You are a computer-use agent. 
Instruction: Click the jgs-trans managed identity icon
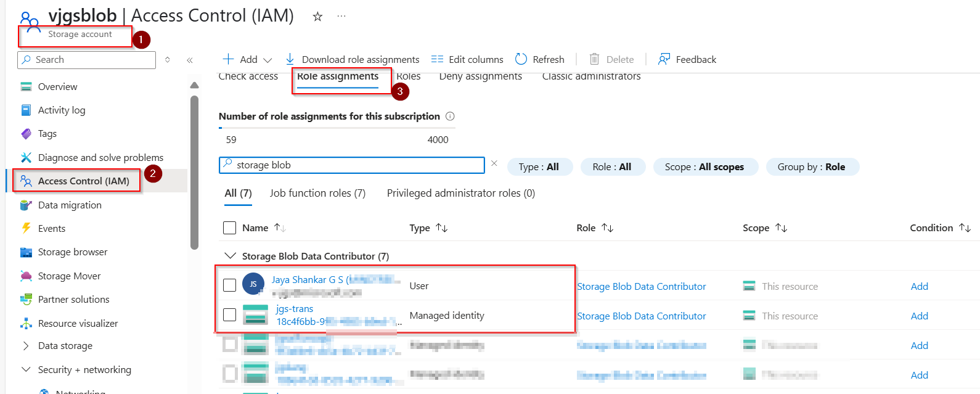tap(255, 314)
